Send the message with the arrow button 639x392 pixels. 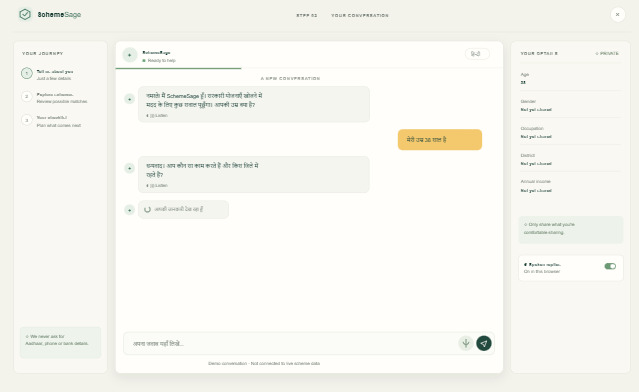pos(484,344)
